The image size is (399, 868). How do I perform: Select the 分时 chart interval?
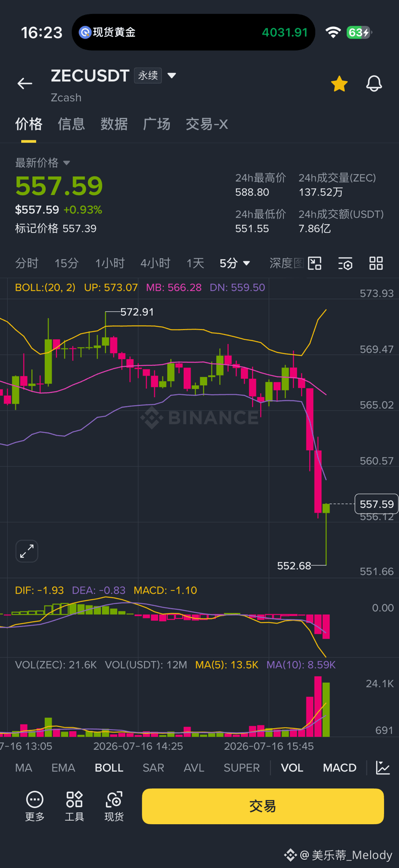[27, 263]
